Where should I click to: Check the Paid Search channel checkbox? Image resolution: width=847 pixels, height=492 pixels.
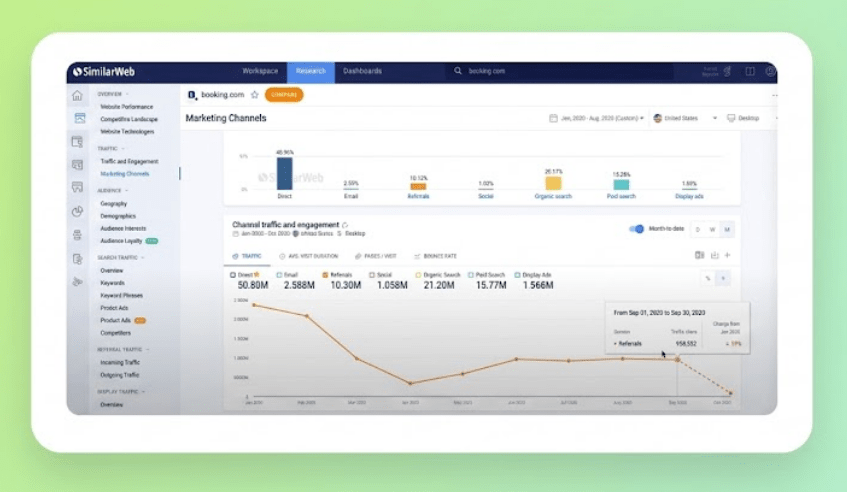point(470,275)
